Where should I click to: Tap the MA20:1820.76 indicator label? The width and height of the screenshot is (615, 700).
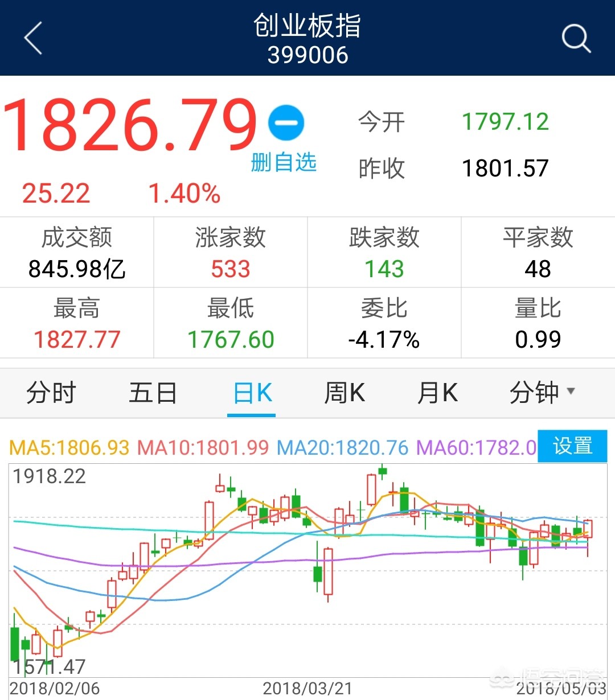[343, 447]
